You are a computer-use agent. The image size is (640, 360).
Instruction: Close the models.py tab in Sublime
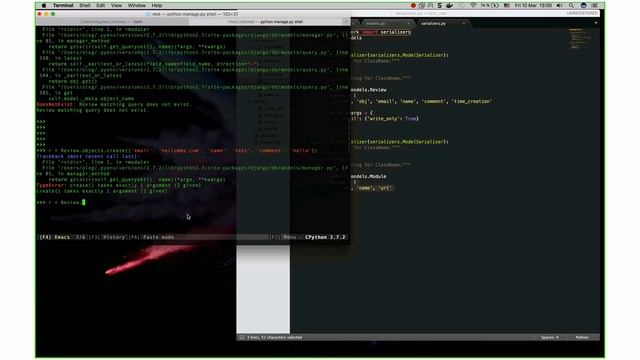tap(408, 24)
